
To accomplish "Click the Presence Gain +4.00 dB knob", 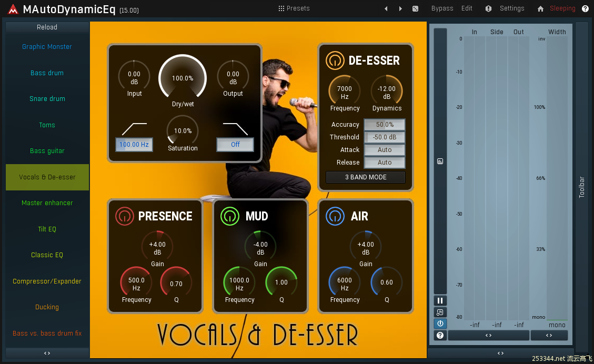I will (157, 246).
